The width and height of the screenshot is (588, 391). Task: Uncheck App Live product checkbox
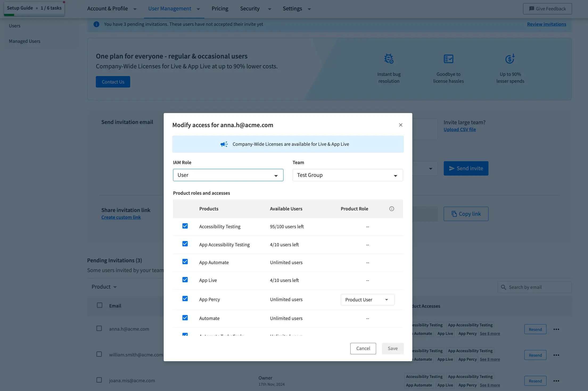pyautogui.click(x=185, y=280)
